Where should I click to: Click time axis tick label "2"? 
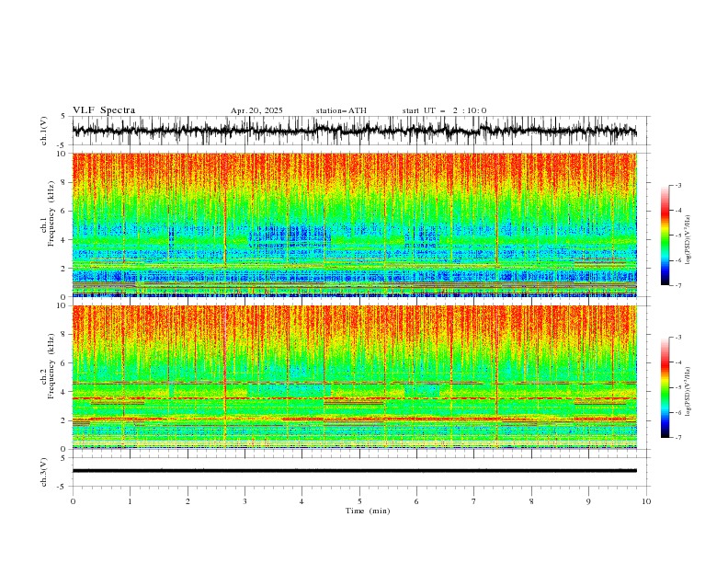[x=188, y=501]
